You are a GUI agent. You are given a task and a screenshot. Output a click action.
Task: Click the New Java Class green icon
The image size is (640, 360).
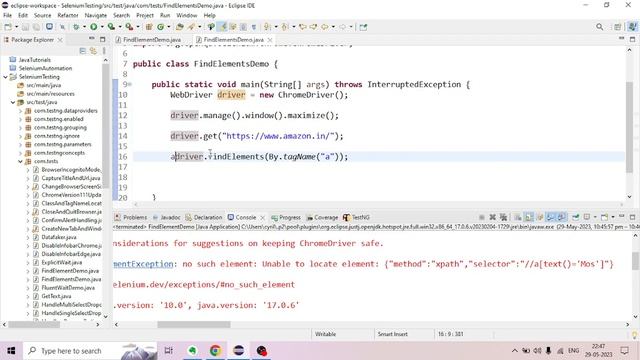(160, 27)
